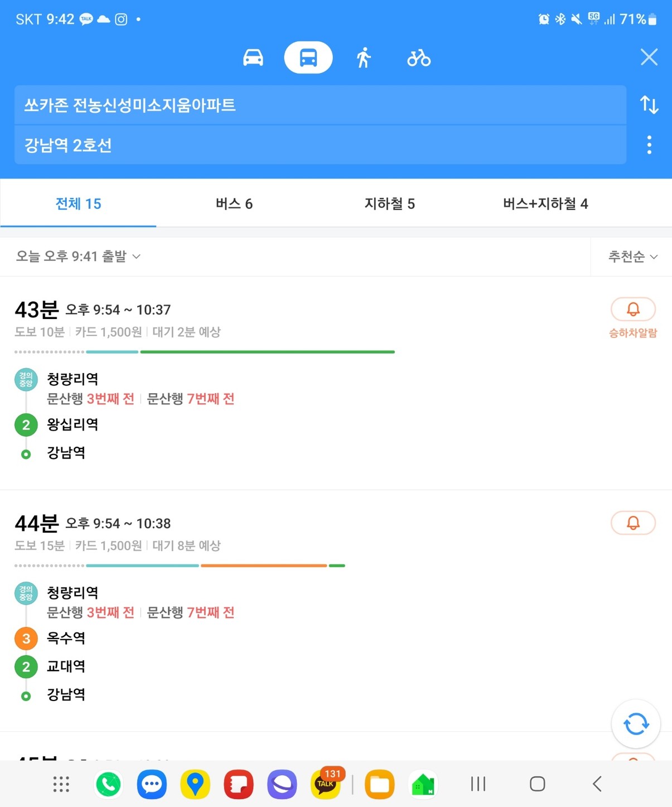Switch to the 버스 6 tab
This screenshot has height=807, width=672.
(x=234, y=204)
